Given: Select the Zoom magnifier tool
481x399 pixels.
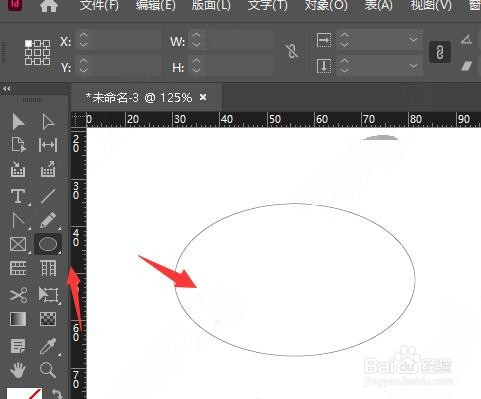Looking at the screenshot, I should click(x=48, y=370).
